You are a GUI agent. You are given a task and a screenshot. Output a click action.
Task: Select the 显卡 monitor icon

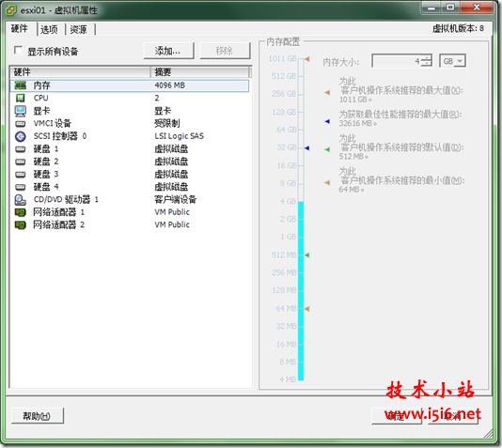(21, 111)
